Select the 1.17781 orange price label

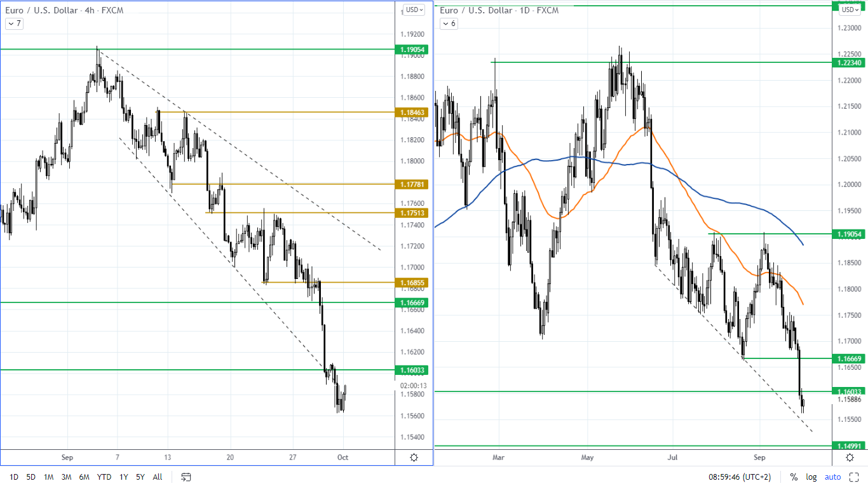(x=413, y=184)
